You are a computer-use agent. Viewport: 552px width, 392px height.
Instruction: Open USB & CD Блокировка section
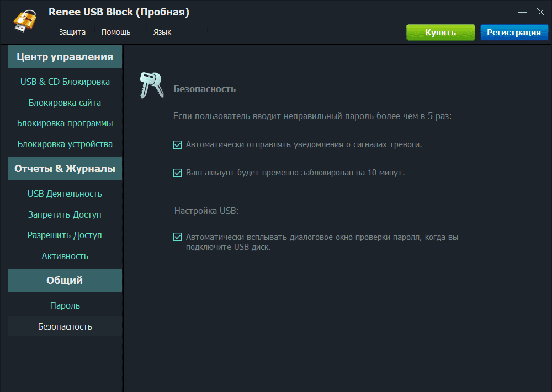(x=65, y=82)
